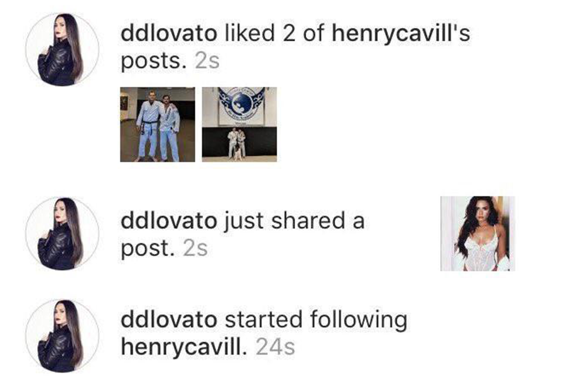
Task: Select the 'just shared a' notification text
Action: coord(294,221)
